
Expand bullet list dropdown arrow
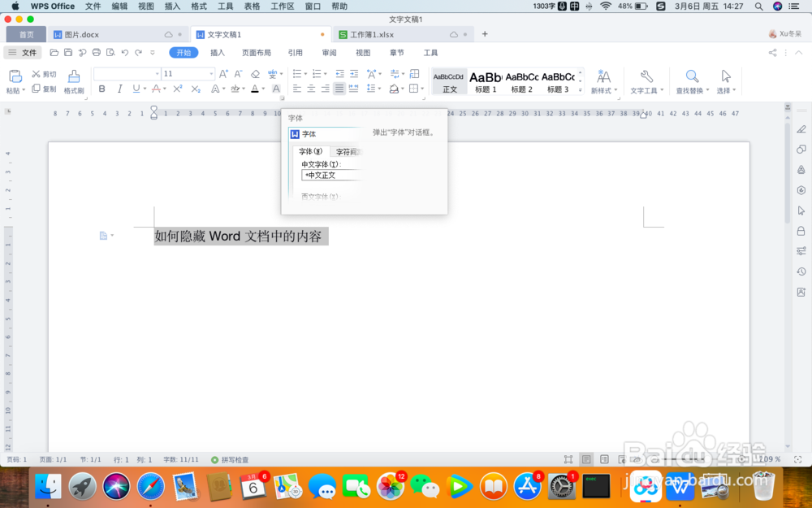305,74
